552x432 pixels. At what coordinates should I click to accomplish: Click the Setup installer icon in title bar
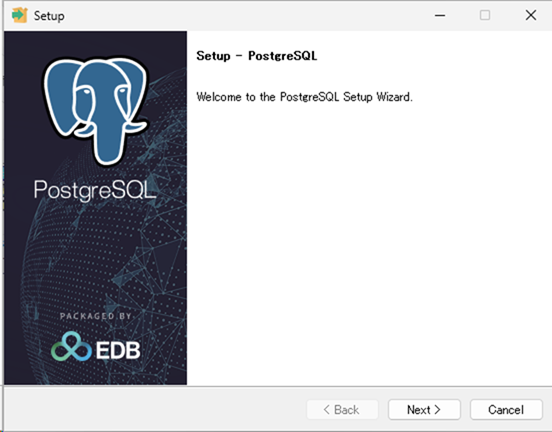coord(19,15)
